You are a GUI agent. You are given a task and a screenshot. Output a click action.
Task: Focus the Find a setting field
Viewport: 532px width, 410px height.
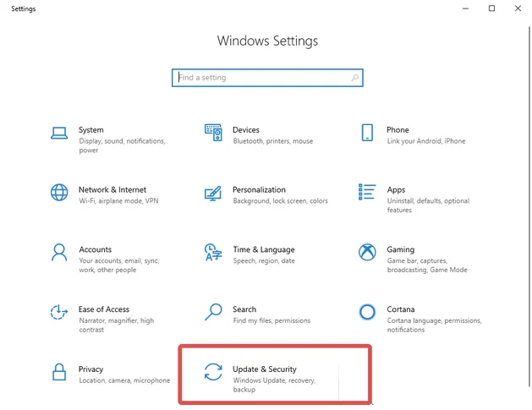(267, 78)
